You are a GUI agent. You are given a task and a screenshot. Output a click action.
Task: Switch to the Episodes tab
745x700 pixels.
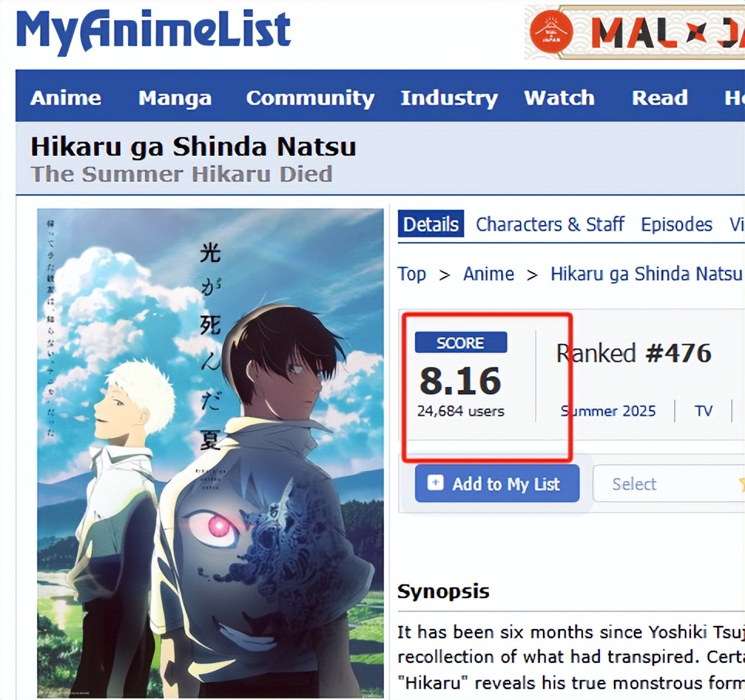676,224
